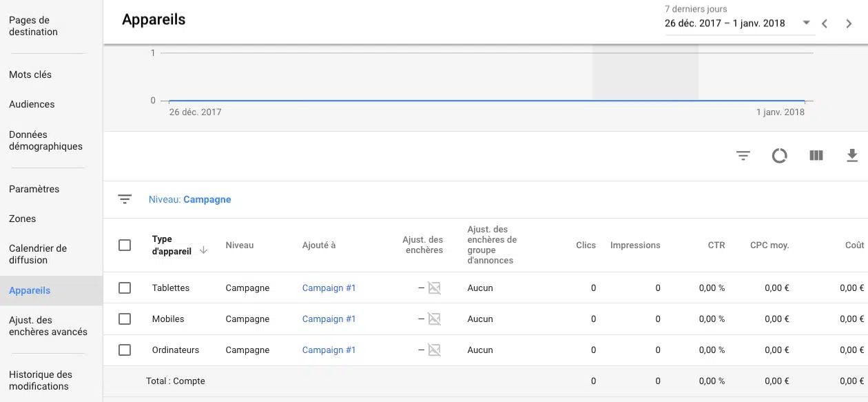Navigate to Calendrier de diffusion
868x402 pixels.
tap(38, 254)
